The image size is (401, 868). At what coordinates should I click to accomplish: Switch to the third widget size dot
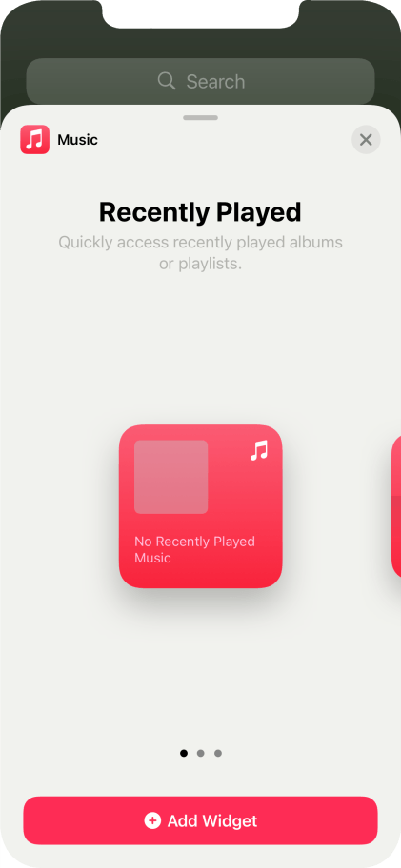(x=218, y=753)
